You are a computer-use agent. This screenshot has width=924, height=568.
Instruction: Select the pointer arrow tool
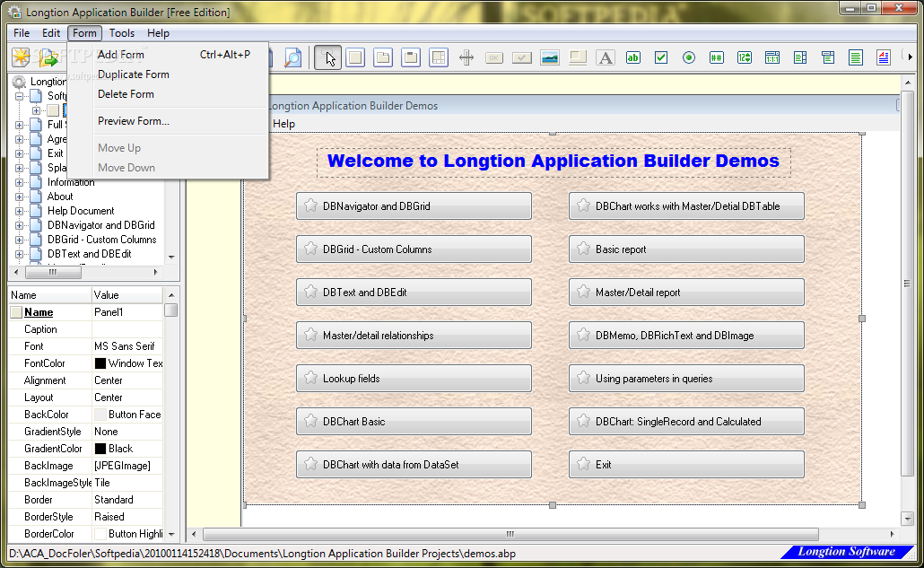[x=328, y=57]
